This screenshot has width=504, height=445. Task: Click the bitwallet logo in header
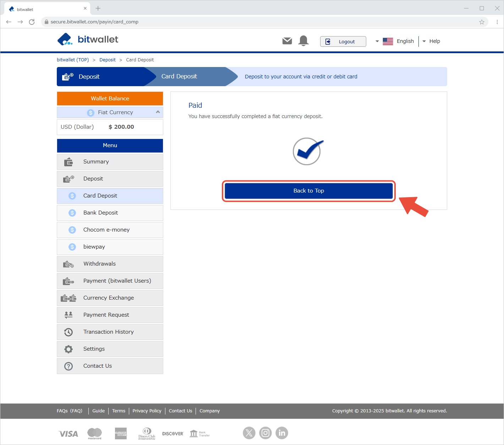click(88, 39)
